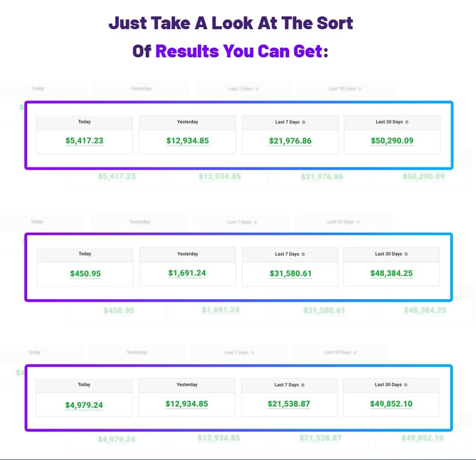Open the sharp $21,976.86 seven-day earnings link
The width and height of the screenshot is (476, 460).
(290, 141)
